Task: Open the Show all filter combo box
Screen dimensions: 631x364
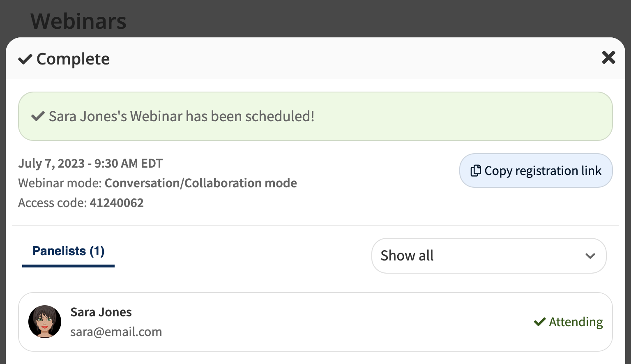Action: (x=489, y=256)
